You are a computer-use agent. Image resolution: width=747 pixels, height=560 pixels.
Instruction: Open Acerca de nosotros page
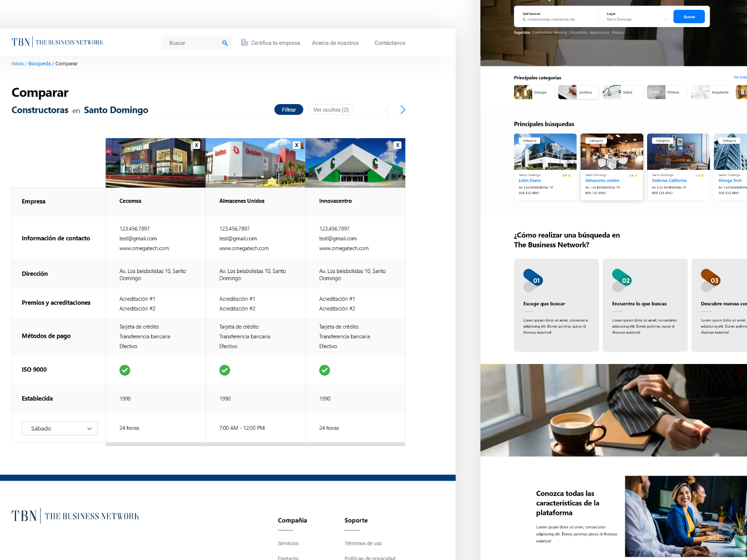335,43
